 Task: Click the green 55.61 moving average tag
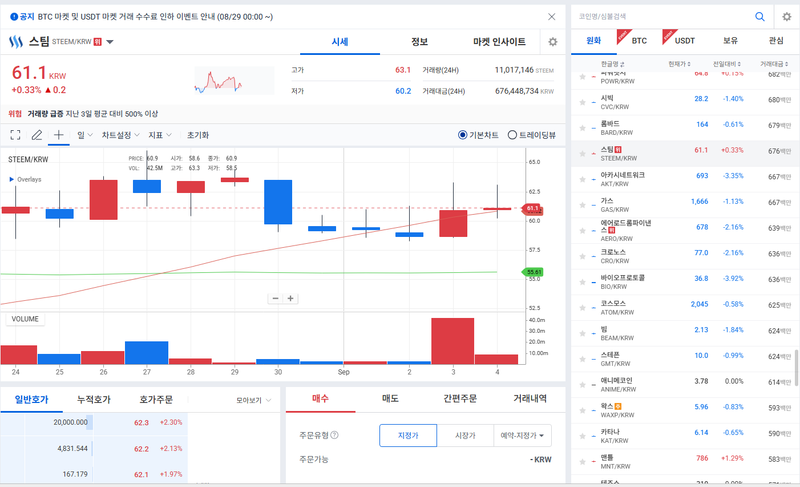(533, 272)
